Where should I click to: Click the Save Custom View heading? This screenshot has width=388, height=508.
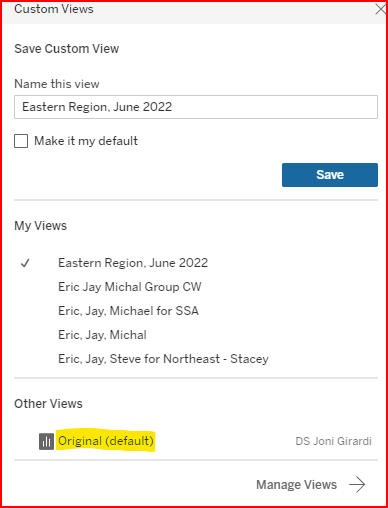tap(67, 49)
